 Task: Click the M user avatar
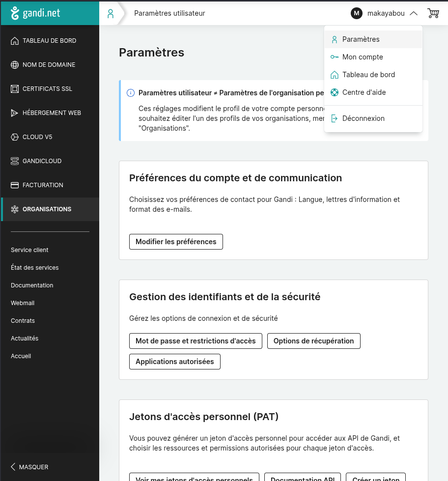tap(356, 13)
